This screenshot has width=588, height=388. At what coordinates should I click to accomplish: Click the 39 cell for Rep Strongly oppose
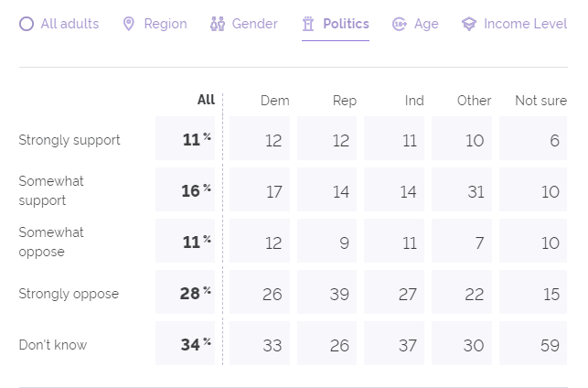(x=326, y=294)
